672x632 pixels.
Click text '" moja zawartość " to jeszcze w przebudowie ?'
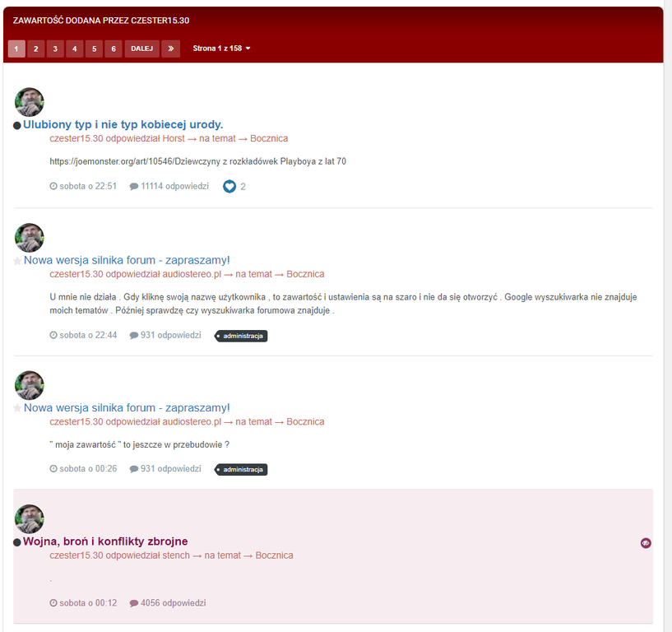click(139, 445)
